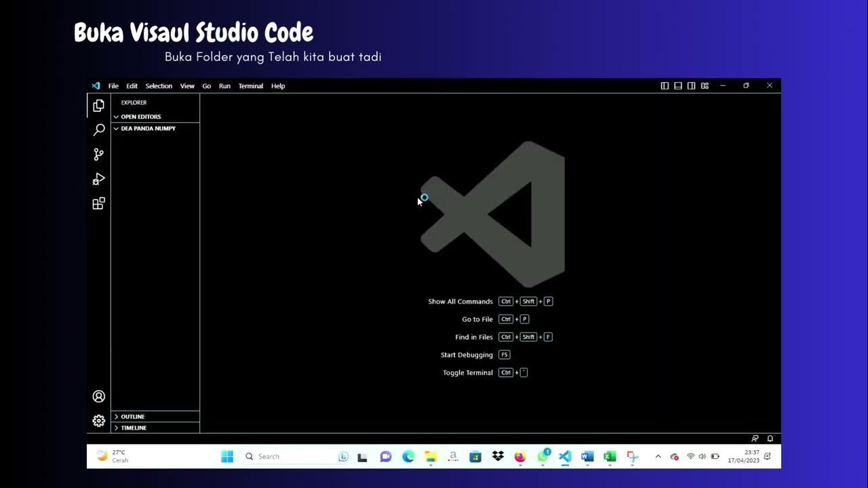868x488 pixels.
Task: Open Microsoft Store from taskbar
Action: point(475,457)
